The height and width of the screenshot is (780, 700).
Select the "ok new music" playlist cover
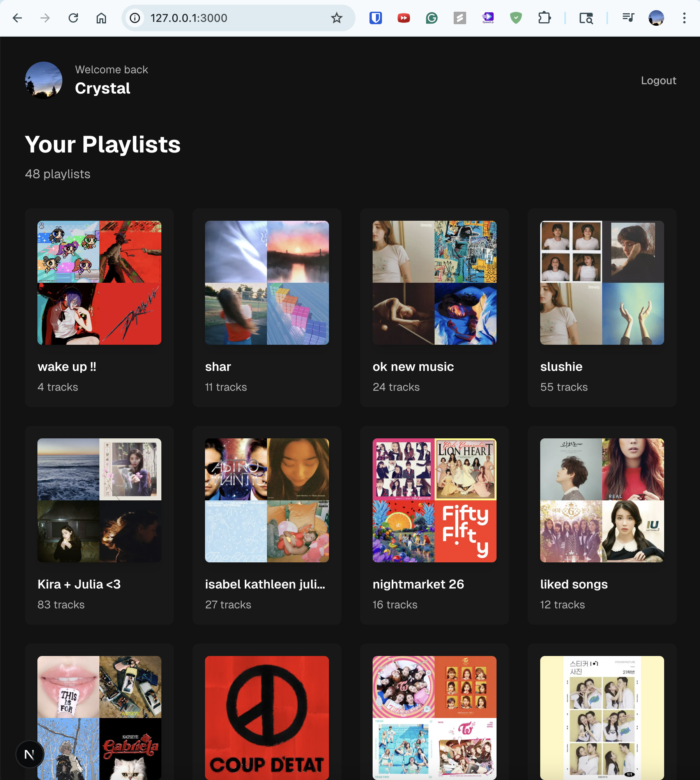(434, 283)
